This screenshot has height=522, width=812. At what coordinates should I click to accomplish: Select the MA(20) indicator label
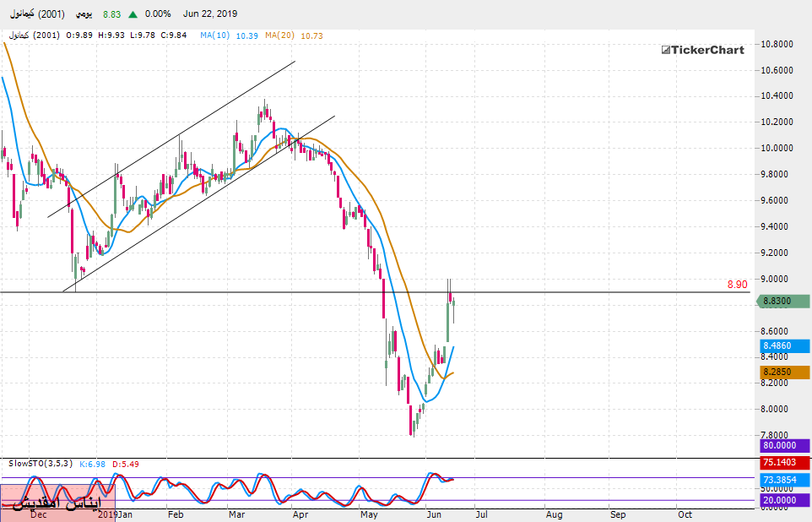279,35
